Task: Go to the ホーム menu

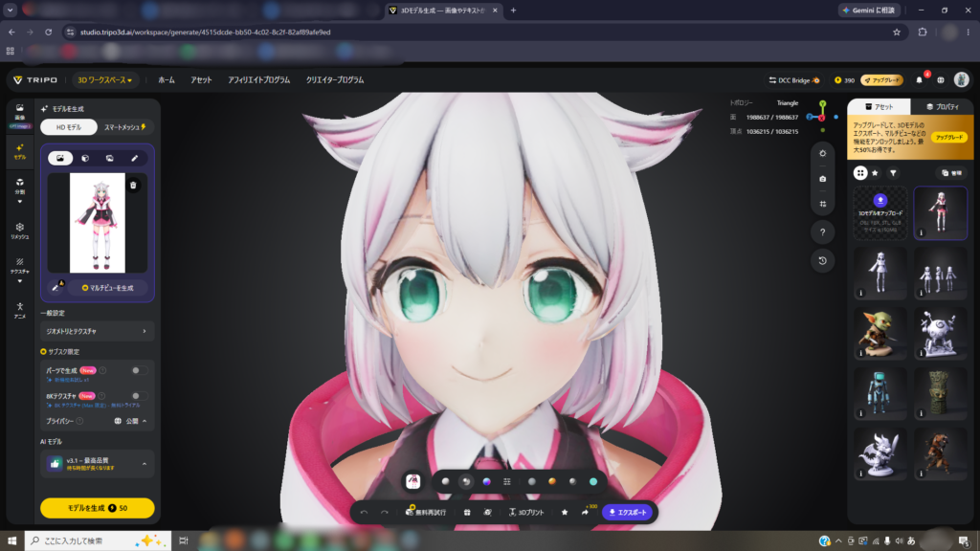Action: pos(167,80)
